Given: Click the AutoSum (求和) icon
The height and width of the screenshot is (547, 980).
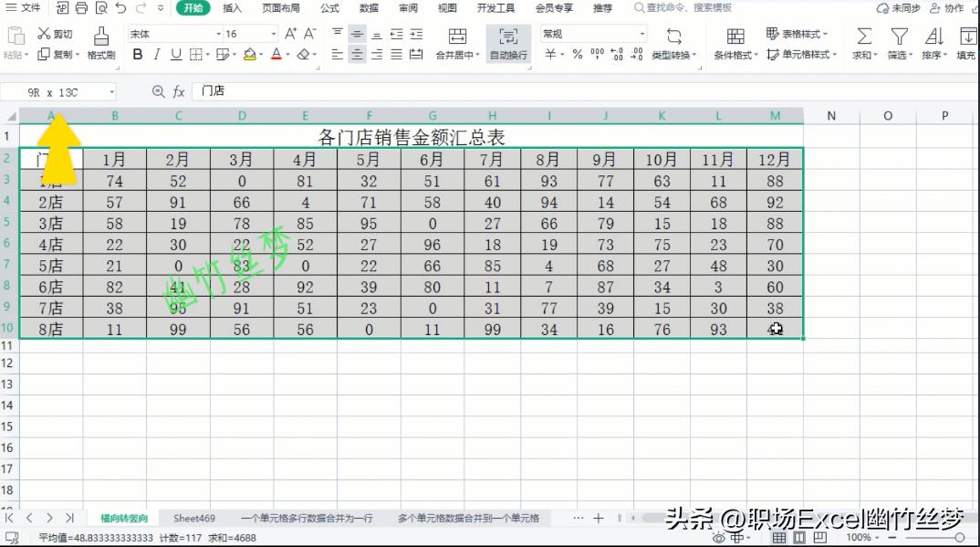Looking at the screenshot, I should [862, 37].
